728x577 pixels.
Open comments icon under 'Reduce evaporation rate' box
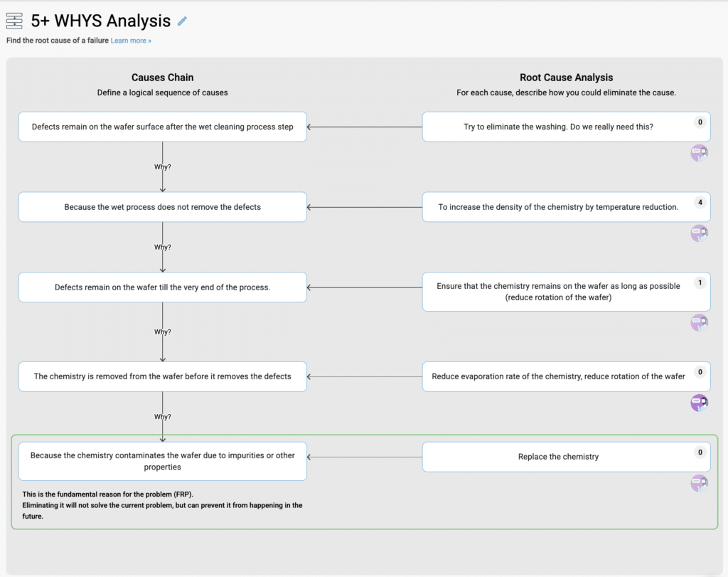[700, 403]
